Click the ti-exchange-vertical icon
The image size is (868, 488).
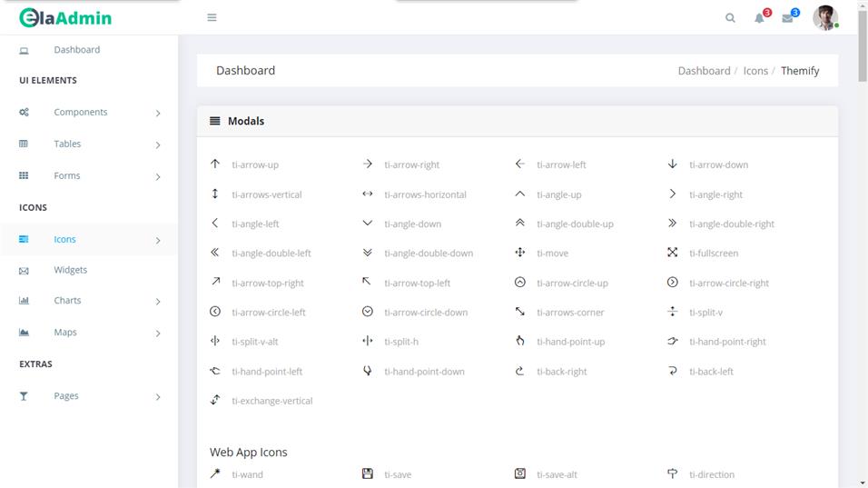point(215,400)
